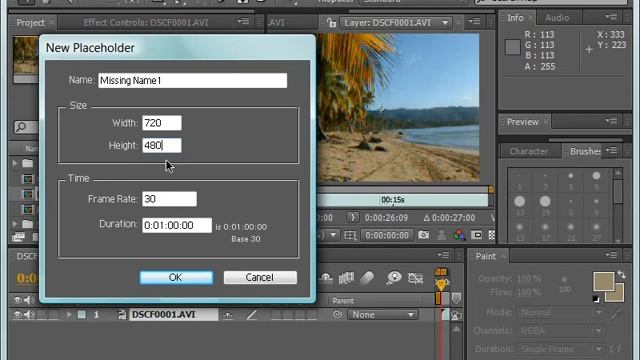Click the Parent pick whip spiral icon
The height and width of the screenshot is (360, 640).
pyautogui.click(x=337, y=315)
